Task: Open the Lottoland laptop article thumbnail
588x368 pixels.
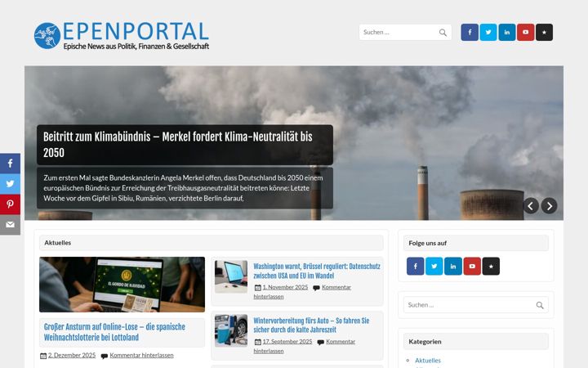Action: [122, 285]
